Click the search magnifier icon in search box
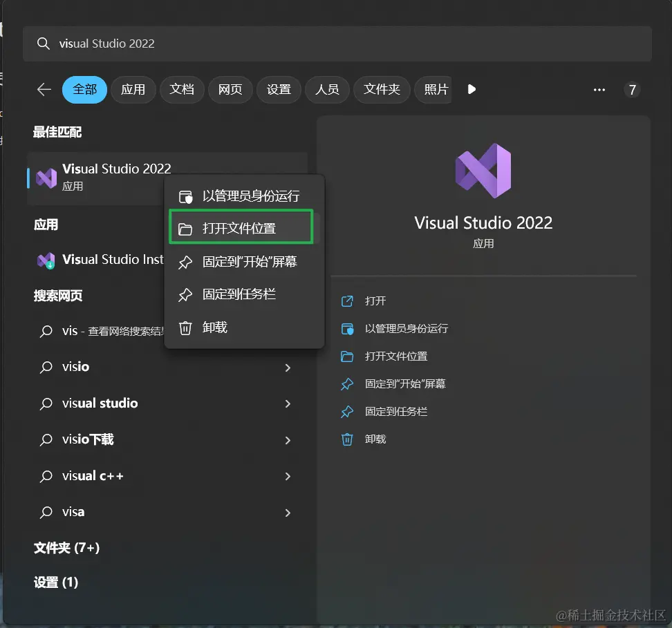 [43, 44]
